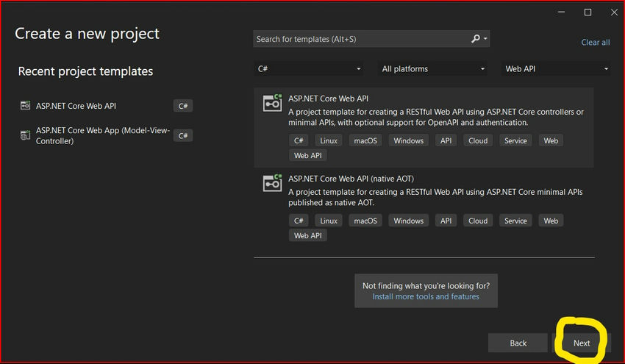
Task: Open Install more tools and features link
Action: click(x=426, y=296)
